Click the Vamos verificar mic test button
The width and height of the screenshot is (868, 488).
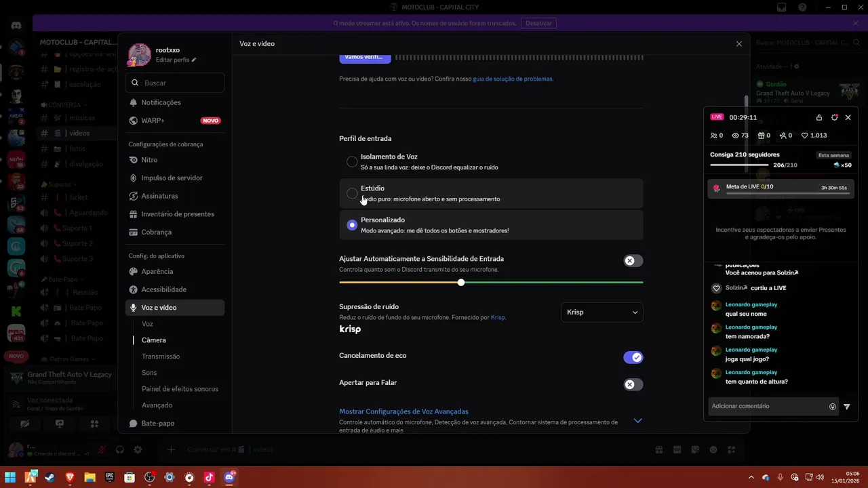[365, 58]
